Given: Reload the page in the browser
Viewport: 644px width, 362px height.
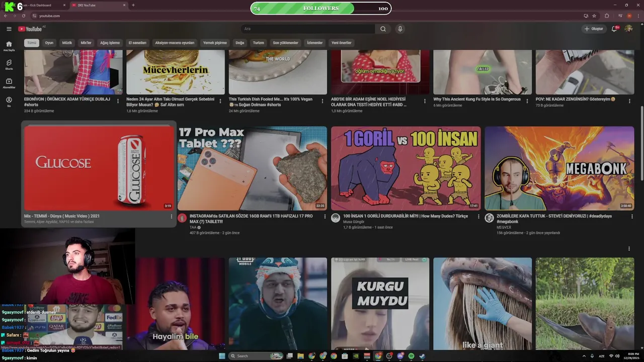Looking at the screenshot, I should (x=23, y=16).
